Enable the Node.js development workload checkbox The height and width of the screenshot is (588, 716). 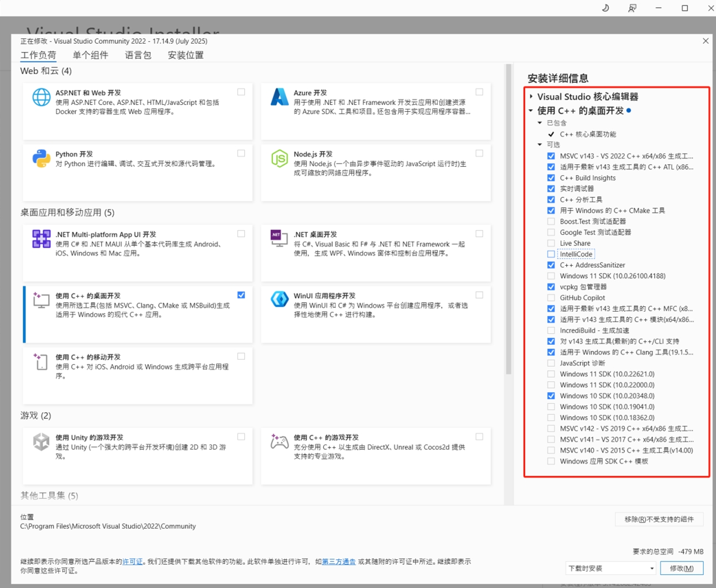click(480, 154)
